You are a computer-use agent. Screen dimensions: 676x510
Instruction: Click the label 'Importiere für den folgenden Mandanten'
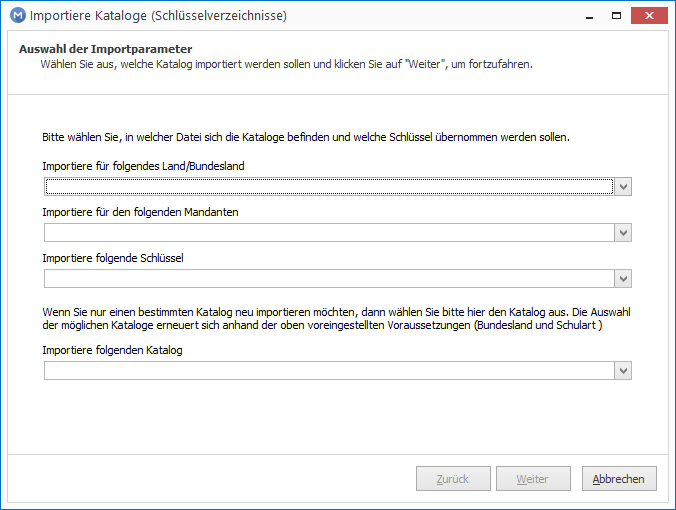pyautogui.click(x=140, y=212)
